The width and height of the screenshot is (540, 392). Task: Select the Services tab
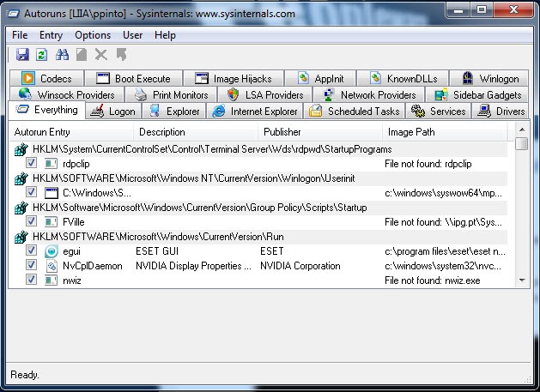click(439, 112)
